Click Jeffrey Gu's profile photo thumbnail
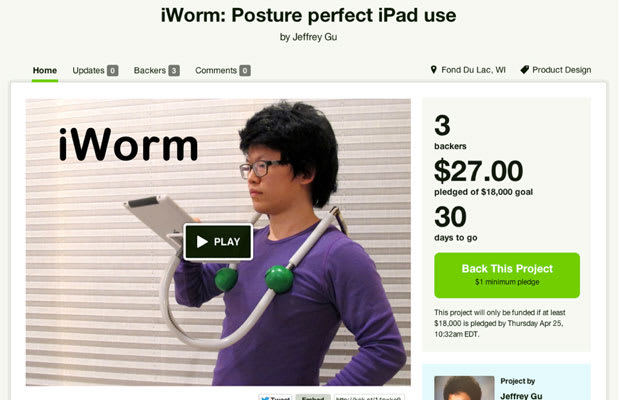 [464, 388]
